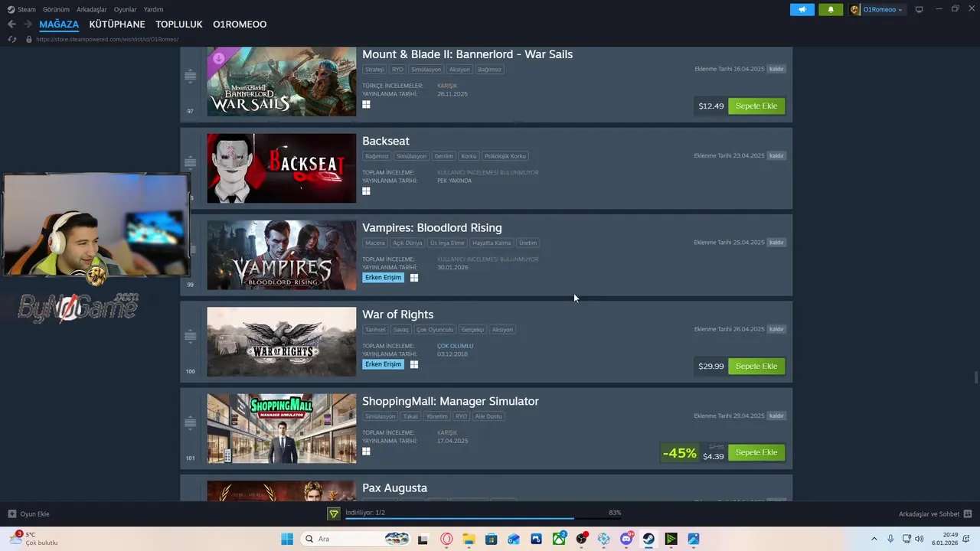Reload the store page

pos(11,39)
